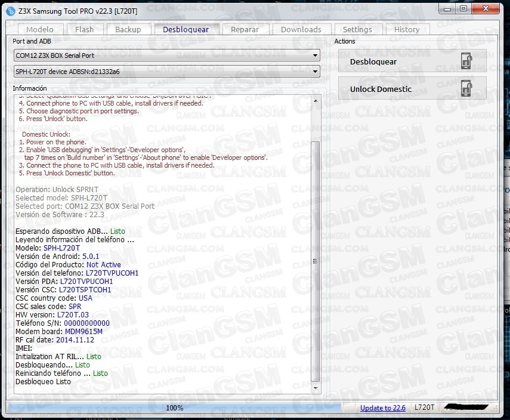This screenshot has height=420, width=510.
Task: Click the Desbloquear action button
Action: click(x=412, y=61)
